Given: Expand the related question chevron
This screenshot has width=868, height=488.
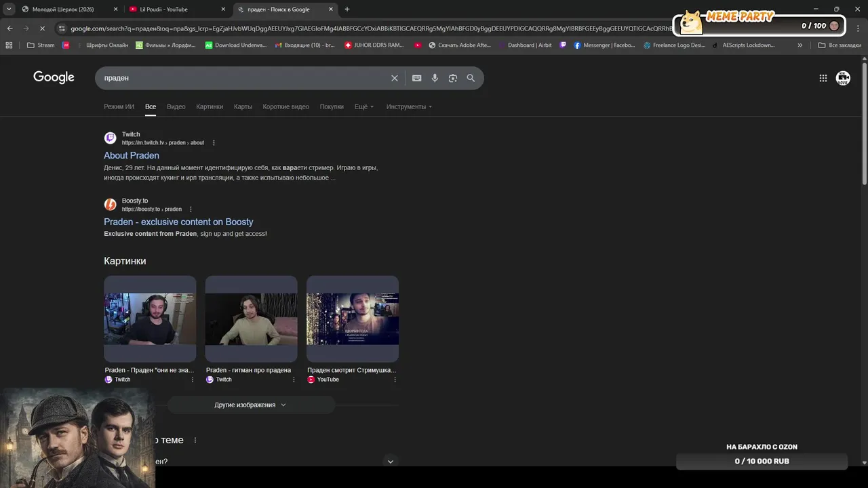Looking at the screenshot, I should pos(390,462).
